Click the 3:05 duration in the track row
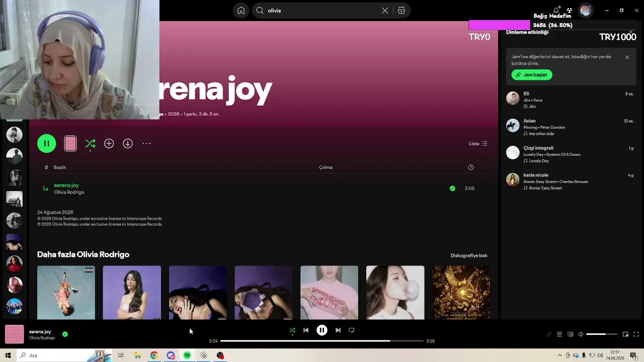 click(469, 189)
